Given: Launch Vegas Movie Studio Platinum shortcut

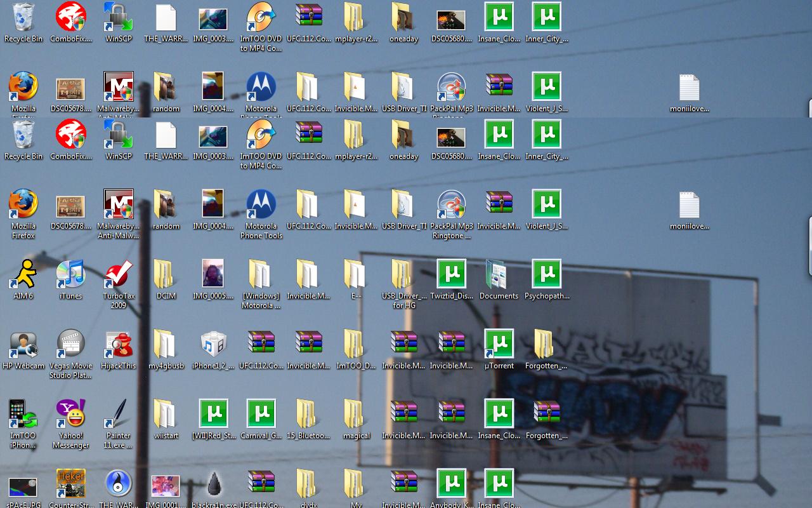Looking at the screenshot, I should pyautogui.click(x=71, y=344).
